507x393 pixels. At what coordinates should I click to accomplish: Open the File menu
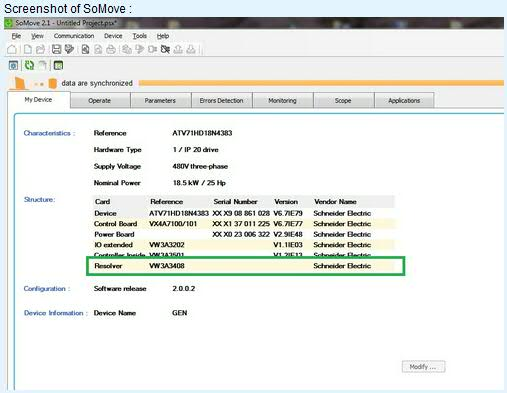16,36
